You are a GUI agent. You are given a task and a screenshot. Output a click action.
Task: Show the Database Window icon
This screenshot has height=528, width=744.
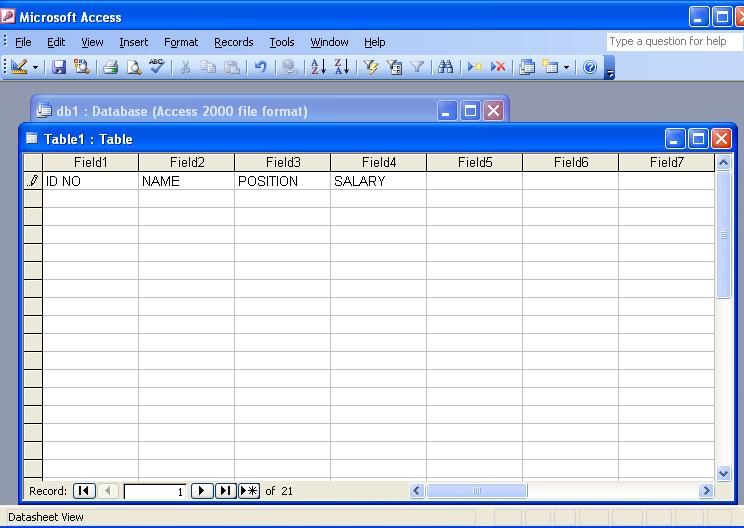click(x=527, y=67)
